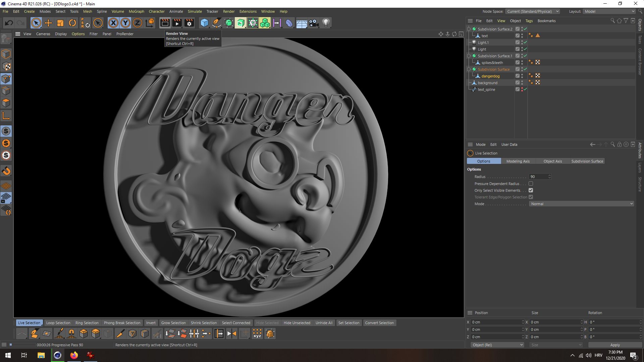Open the selection Mode Normal dropdown
The height and width of the screenshot is (362, 644).
tap(582, 204)
